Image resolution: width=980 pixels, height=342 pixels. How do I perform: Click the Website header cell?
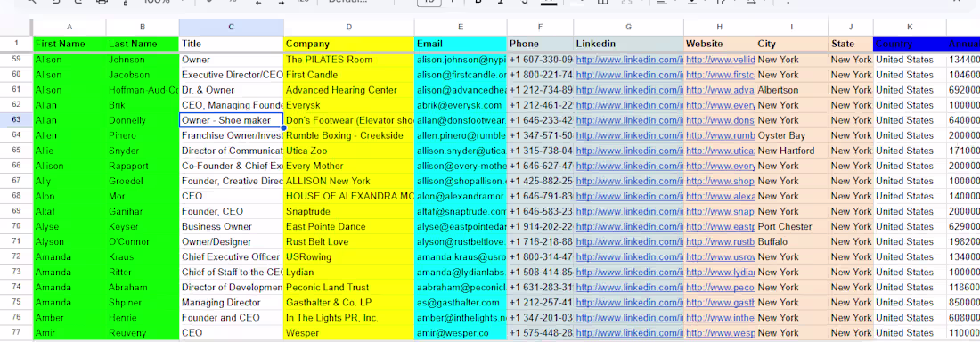pos(719,44)
